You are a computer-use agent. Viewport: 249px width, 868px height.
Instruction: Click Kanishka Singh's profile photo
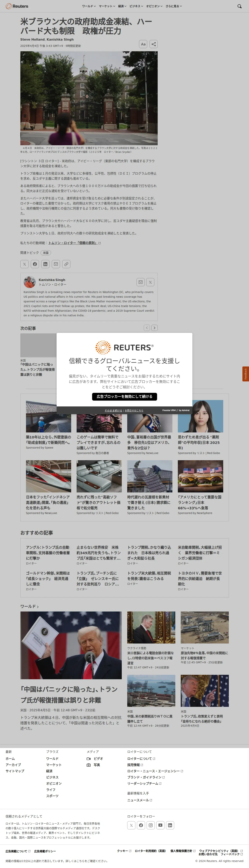click(x=30, y=282)
